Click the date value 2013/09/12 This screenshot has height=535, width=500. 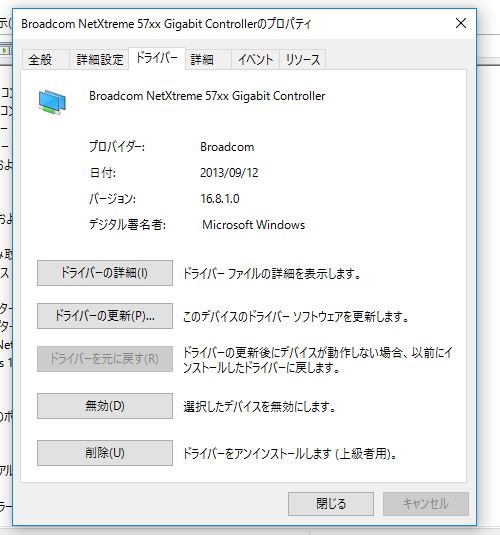click(229, 173)
